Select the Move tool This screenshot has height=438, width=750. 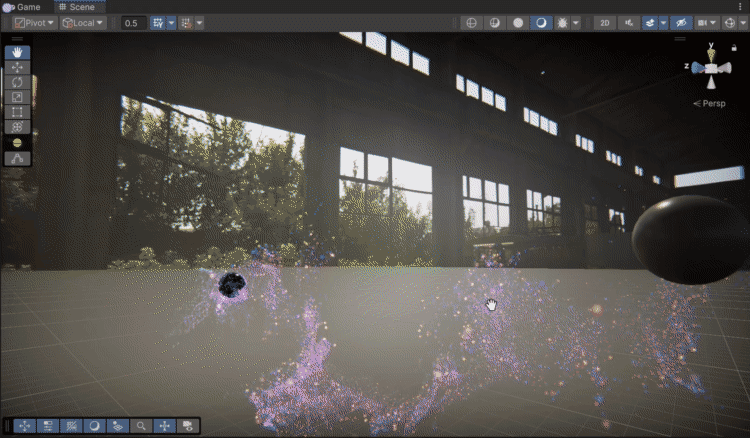(17, 67)
